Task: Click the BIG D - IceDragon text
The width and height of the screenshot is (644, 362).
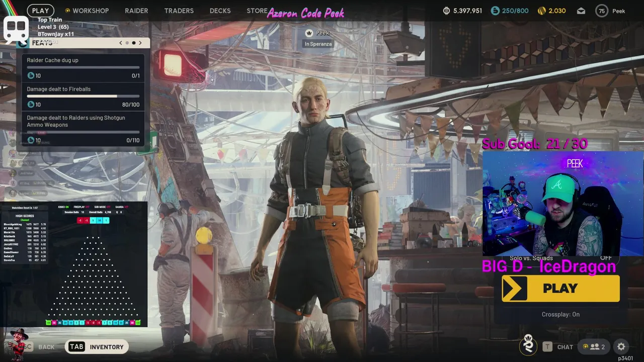Action: (548, 266)
